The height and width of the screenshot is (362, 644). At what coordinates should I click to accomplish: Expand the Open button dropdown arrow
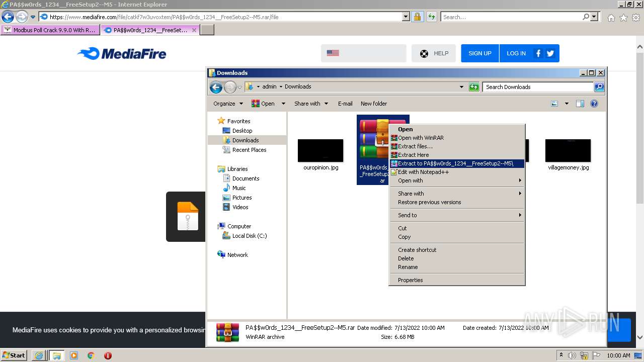[283, 104]
